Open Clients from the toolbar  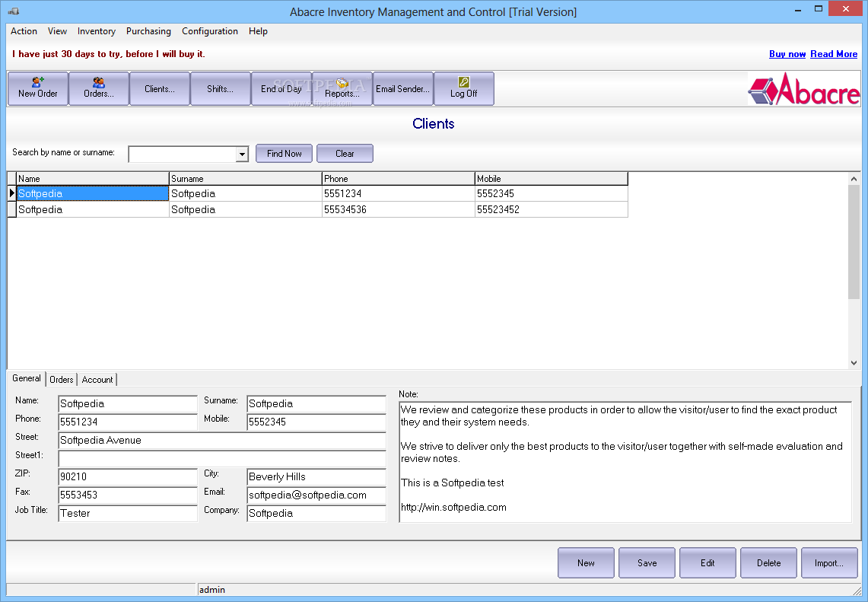pyautogui.click(x=160, y=88)
